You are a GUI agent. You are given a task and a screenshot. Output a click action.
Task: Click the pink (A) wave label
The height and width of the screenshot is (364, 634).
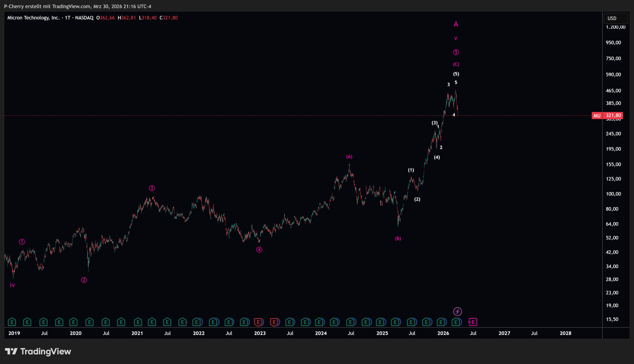pyautogui.click(x=349, y=157)
